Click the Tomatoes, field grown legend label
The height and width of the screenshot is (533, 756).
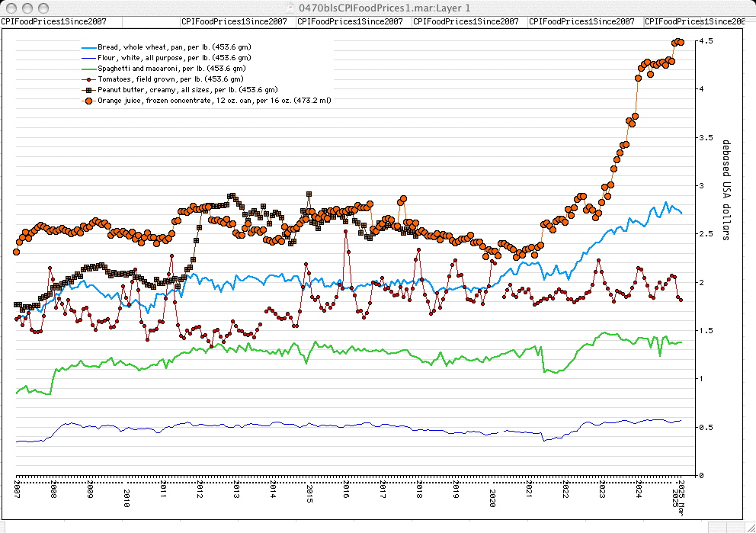(170, 79)
